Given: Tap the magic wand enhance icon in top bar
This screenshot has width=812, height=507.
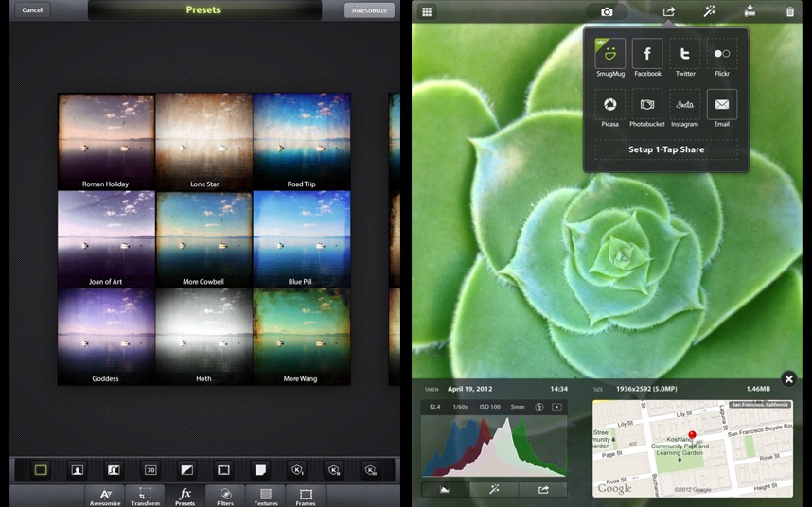Looking at the screenshot, I should [709, 11].
